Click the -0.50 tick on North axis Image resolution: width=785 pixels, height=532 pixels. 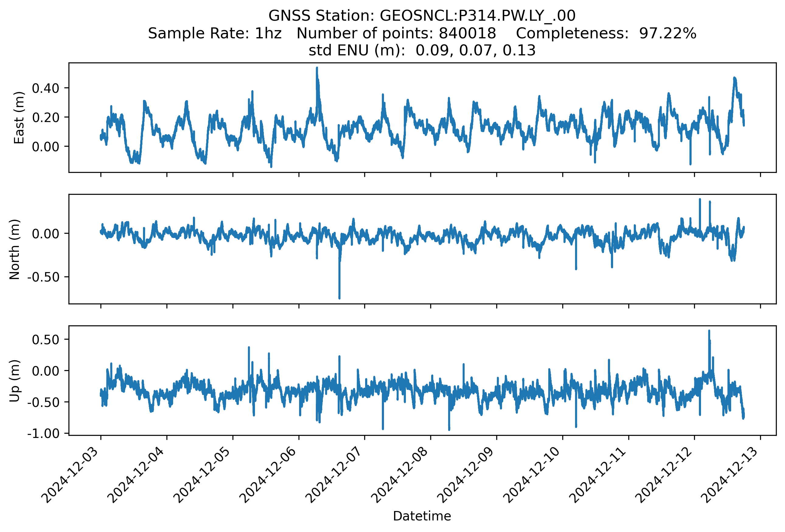coord(44,277)
